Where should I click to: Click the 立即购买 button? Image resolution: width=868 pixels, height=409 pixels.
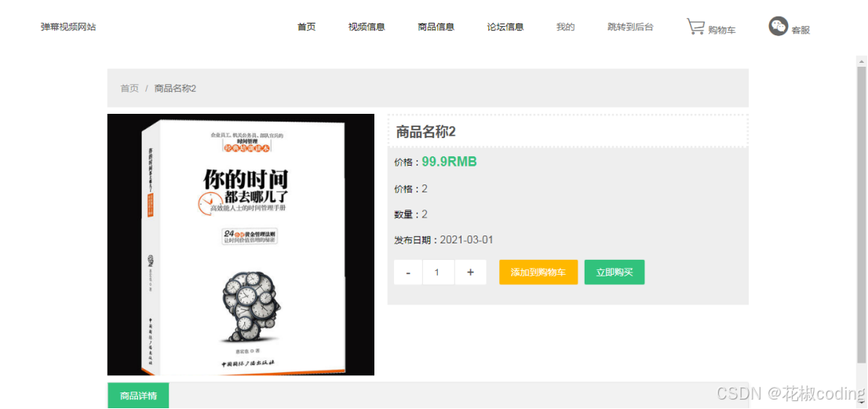tap(615, 272)
